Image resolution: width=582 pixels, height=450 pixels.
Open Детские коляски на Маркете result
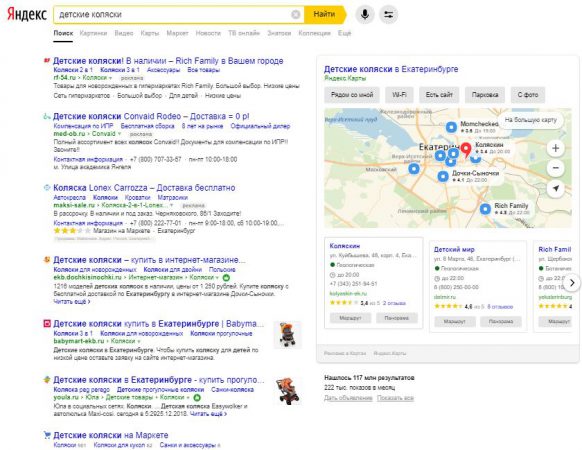pos(111,435)
